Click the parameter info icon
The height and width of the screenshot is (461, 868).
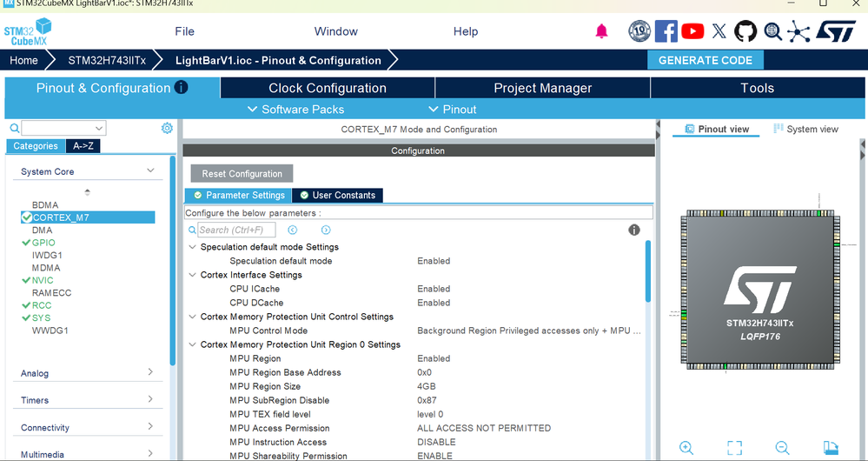coord(634,230)
